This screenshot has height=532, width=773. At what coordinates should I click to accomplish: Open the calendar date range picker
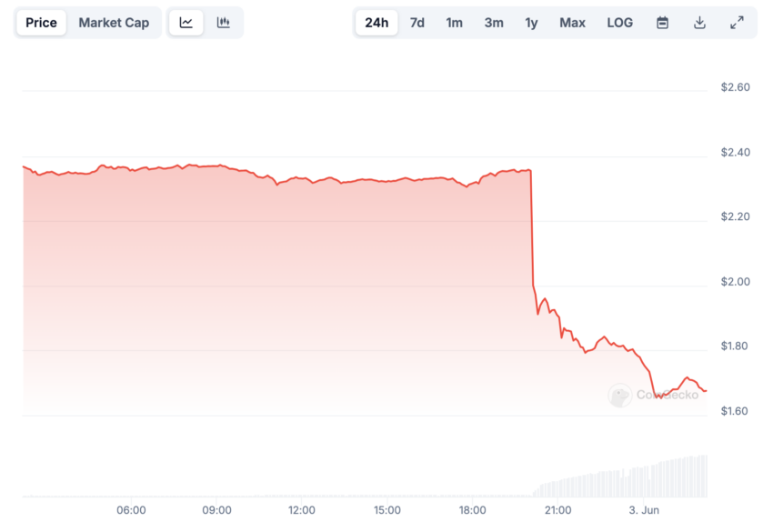[x=663, y=23]
